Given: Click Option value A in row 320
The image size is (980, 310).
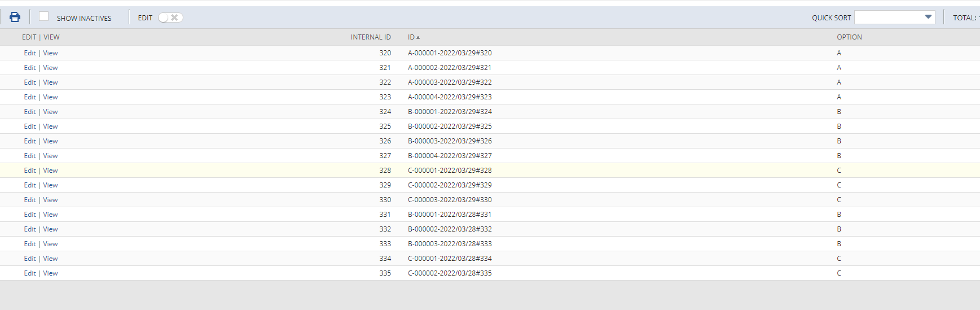Looking at the screenshot, I should pyautogui.click(x=839, y=53).
